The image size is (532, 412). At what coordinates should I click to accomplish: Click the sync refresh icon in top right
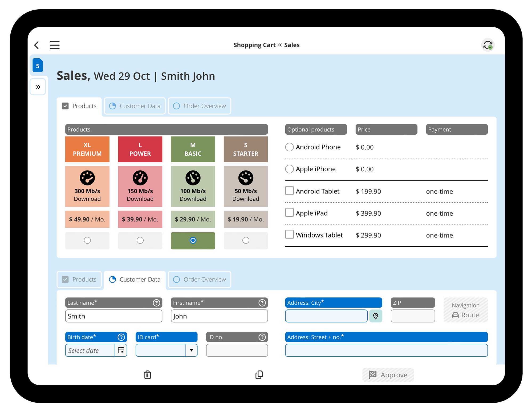click(488, 45)
